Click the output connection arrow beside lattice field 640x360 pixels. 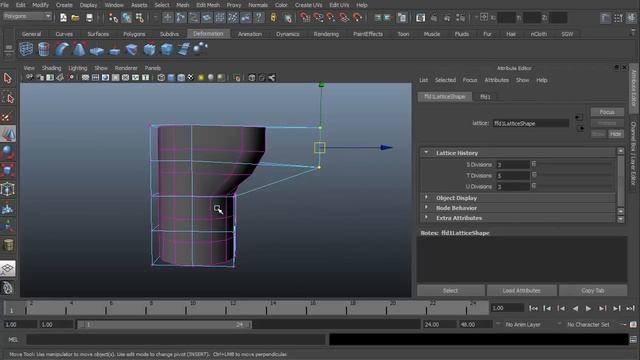(x=580, y=129)
